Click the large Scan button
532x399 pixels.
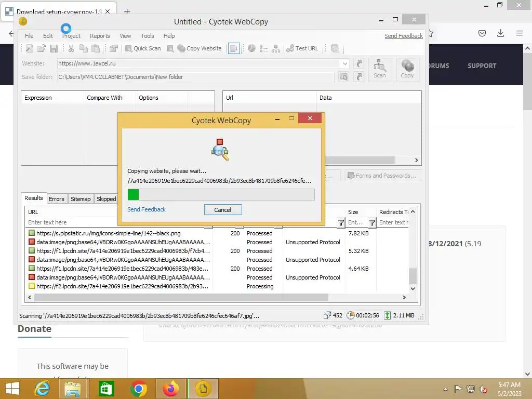[380, 69]
